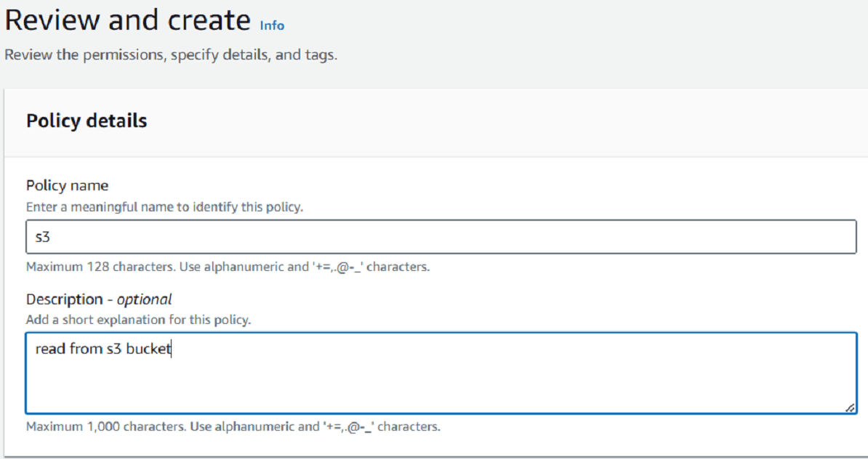Click the 's3' text in Policy name
Screen dimensions: 868x459
tap(42, 237)
